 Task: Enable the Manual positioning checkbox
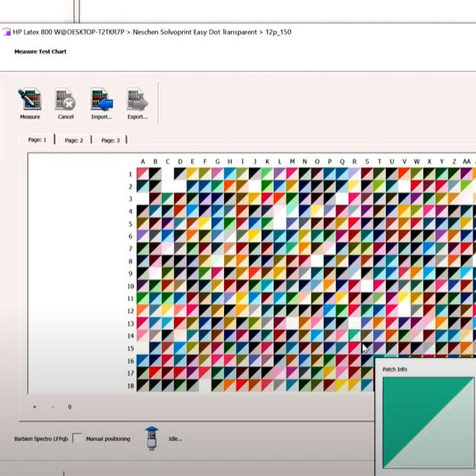[77, 438]
